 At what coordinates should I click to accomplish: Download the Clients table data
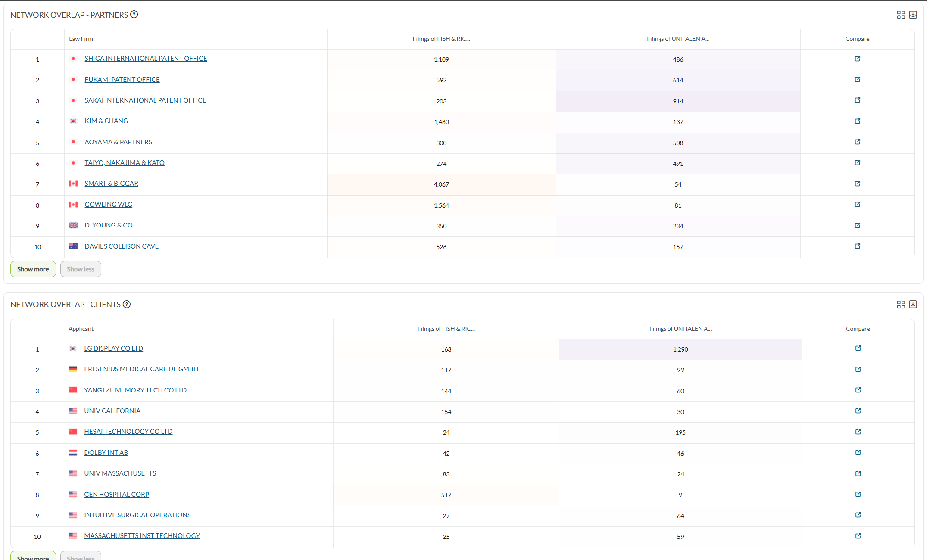(913, 305)
